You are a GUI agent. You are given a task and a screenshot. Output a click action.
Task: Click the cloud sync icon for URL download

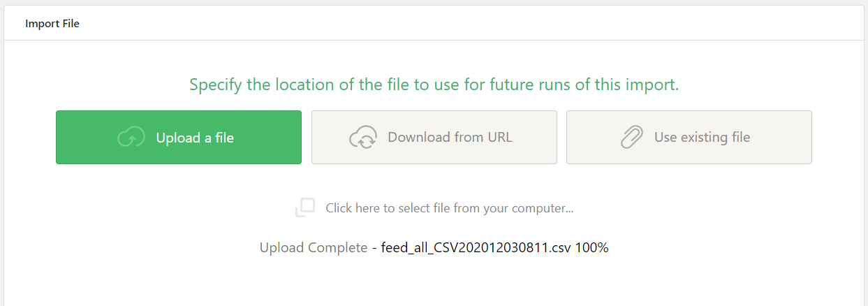coord(363,138)
